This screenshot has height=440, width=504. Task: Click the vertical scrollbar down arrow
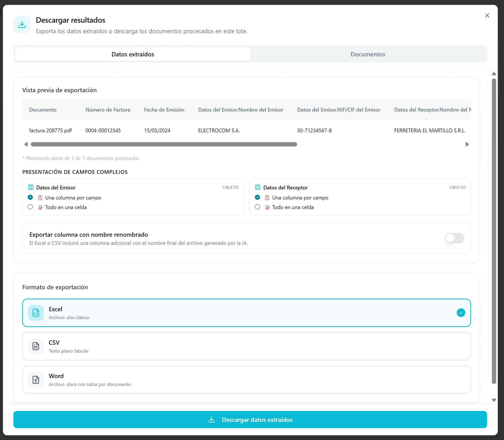coord(494,400)
